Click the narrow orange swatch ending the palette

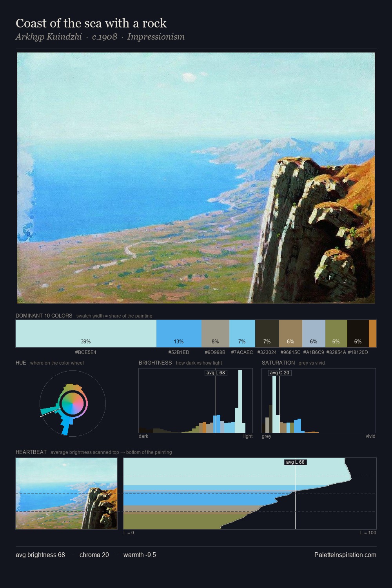tap(372, 334)
